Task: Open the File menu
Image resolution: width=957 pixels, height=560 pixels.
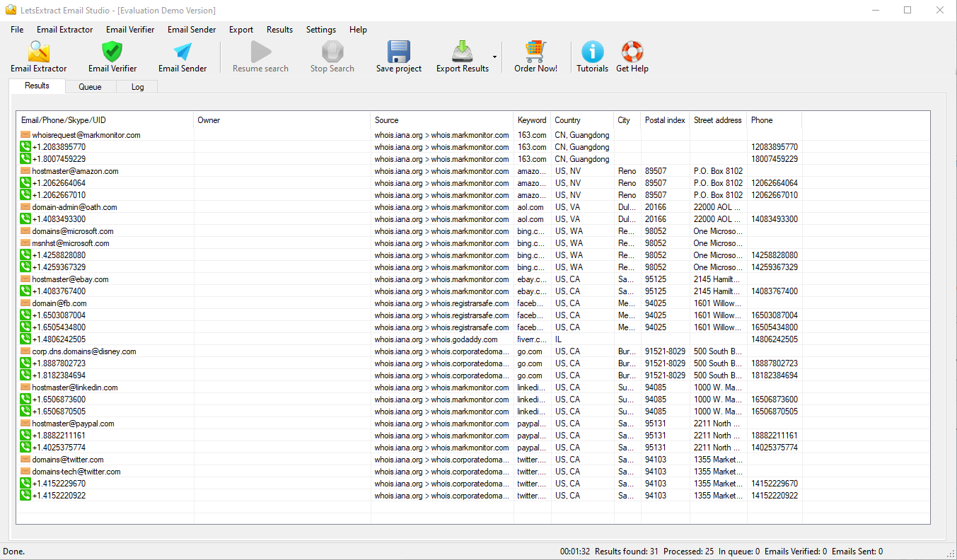Action: (17, 30)
